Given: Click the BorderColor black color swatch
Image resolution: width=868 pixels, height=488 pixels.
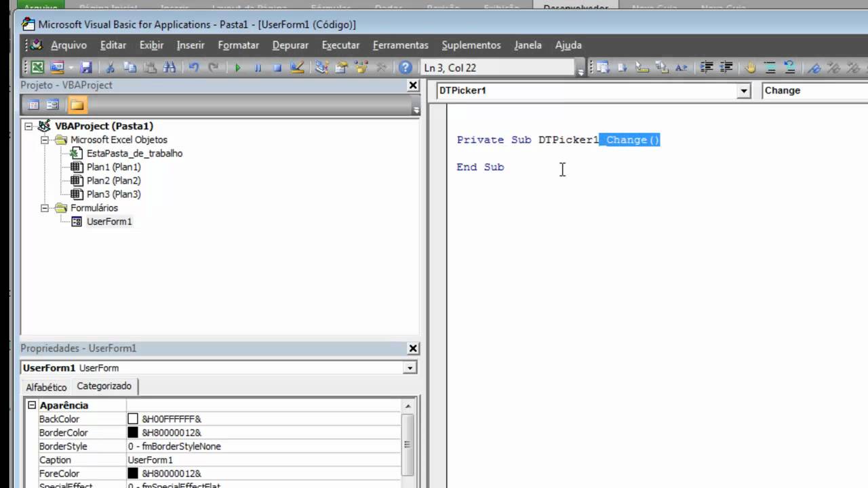Looking at the screenshot, I should tap(133, 433).
